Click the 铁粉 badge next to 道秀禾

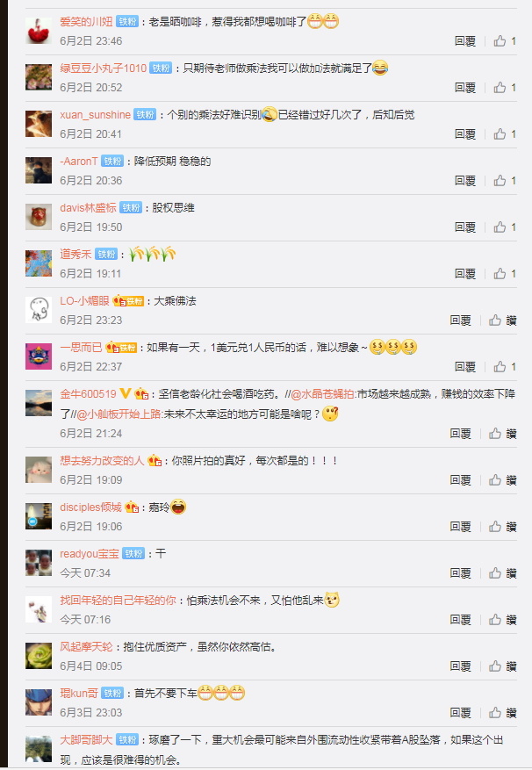106,255
